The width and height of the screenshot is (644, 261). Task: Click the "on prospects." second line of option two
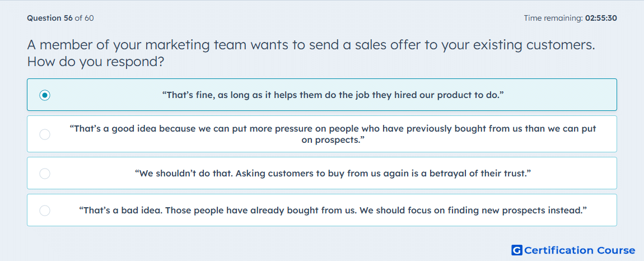333,140
